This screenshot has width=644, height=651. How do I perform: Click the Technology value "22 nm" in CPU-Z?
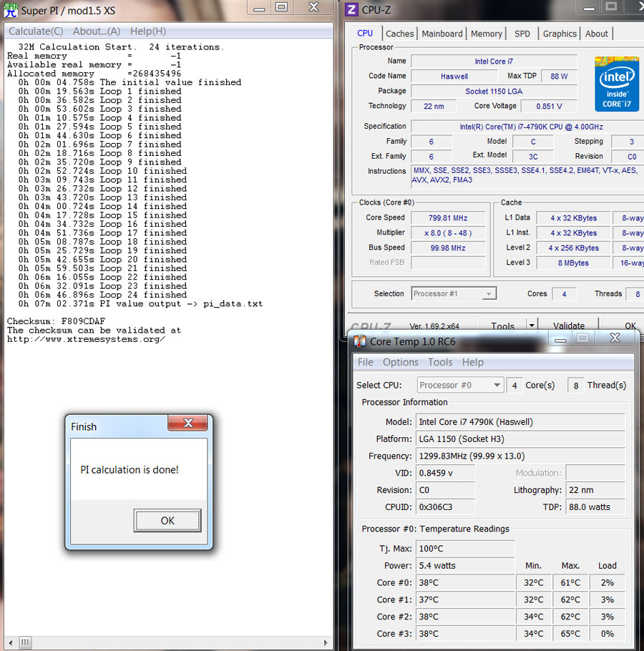click(434, 106)
